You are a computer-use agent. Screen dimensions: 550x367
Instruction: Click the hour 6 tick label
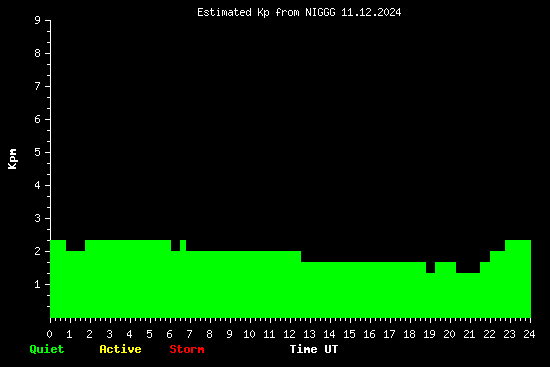(x=169, y=334)
